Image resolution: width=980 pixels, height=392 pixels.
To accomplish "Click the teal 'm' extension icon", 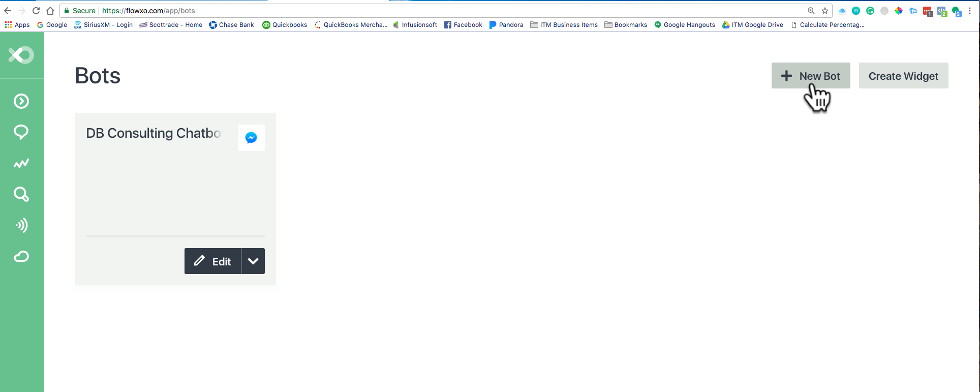I will coord(856,11).
